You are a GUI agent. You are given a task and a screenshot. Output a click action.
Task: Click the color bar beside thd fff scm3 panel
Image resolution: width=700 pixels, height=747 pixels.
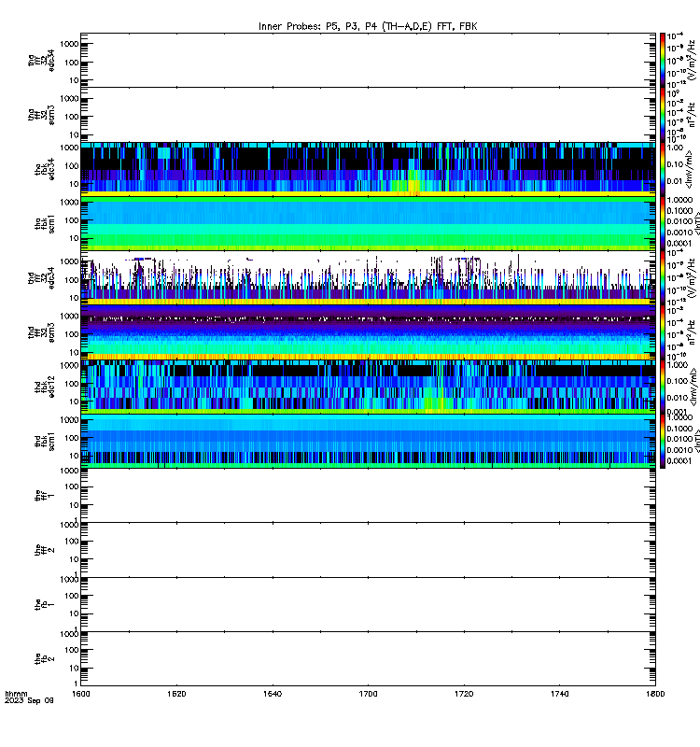click(x=663, y=332)
